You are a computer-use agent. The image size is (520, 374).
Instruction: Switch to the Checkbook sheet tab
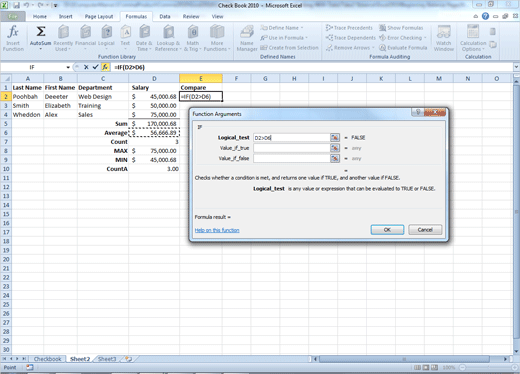(x=47, y=359)
